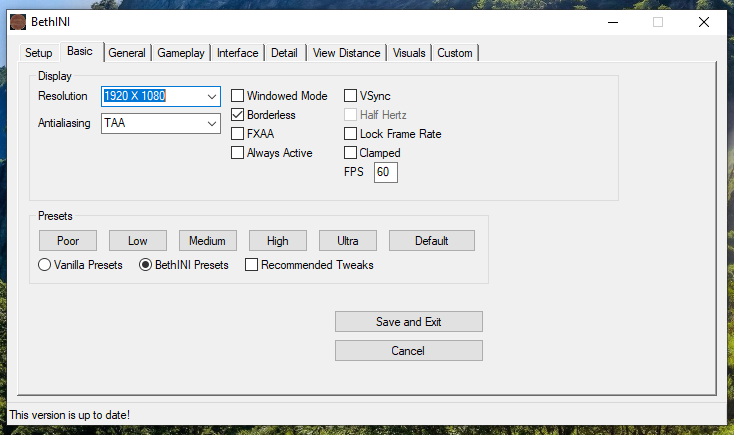Apply the Medium preset

click(x=208, y=240)
